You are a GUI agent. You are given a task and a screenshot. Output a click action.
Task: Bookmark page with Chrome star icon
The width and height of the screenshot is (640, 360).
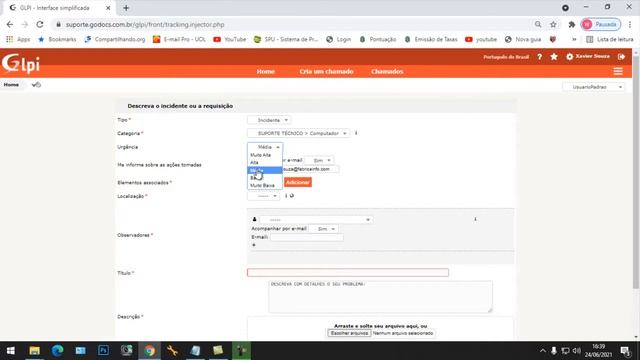[x=553, y=24]
